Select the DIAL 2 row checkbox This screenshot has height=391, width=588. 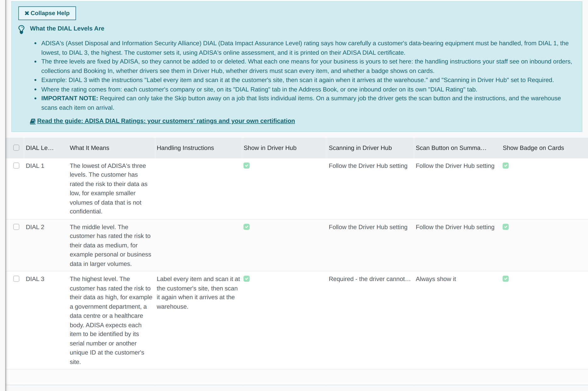click(16, 227)
